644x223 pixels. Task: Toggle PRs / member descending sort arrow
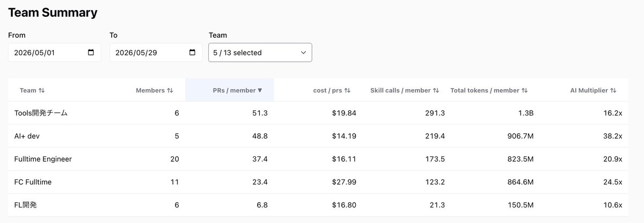pos(260,90)
